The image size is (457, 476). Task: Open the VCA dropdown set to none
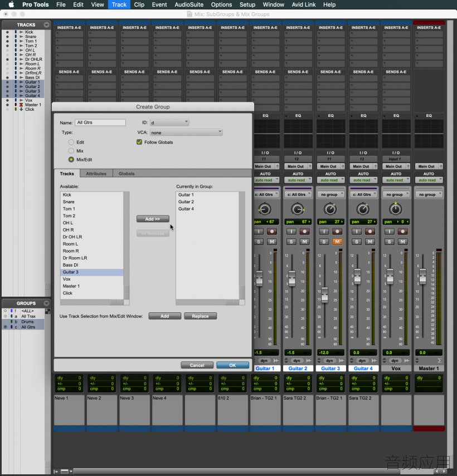[x=186, y=133]
